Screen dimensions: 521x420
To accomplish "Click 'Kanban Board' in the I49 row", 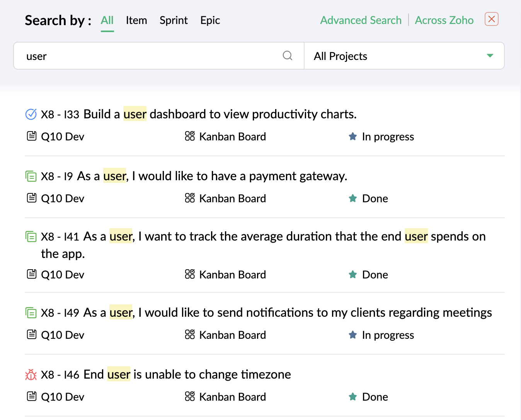I will click(x=233, y=335).
